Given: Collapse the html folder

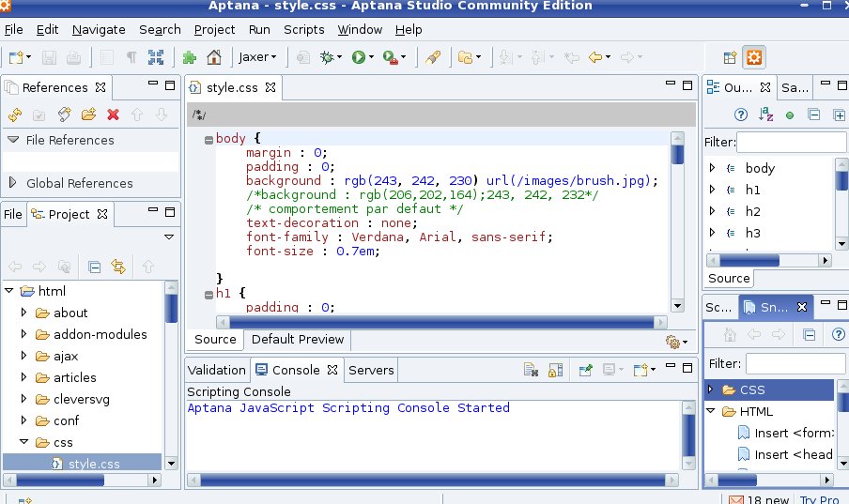Looking at the screenshot, I should coord(9,291).
